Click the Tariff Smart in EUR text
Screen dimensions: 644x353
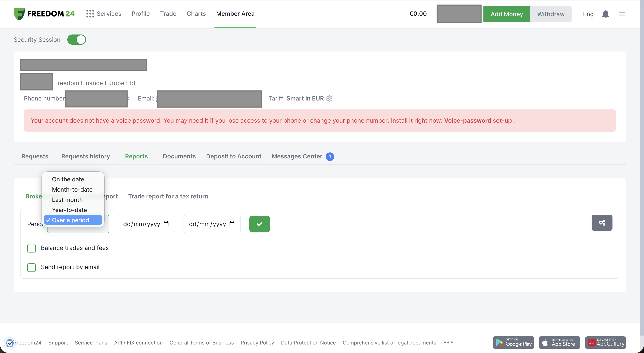[x=296, y=99]
